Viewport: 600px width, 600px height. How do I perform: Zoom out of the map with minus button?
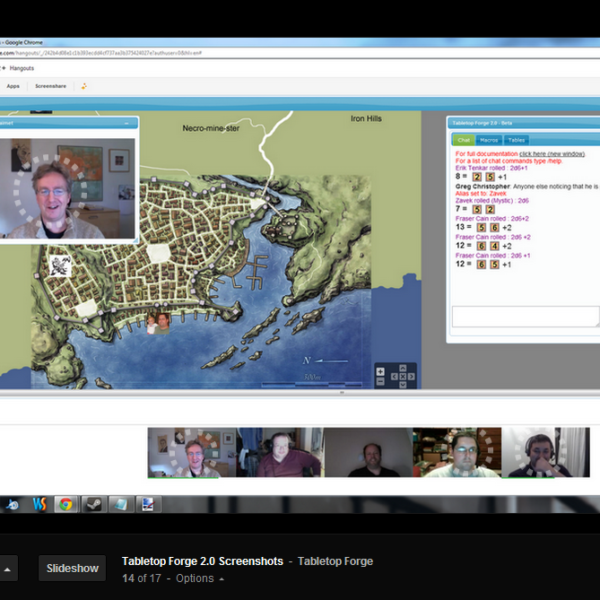tap(380, 382)
